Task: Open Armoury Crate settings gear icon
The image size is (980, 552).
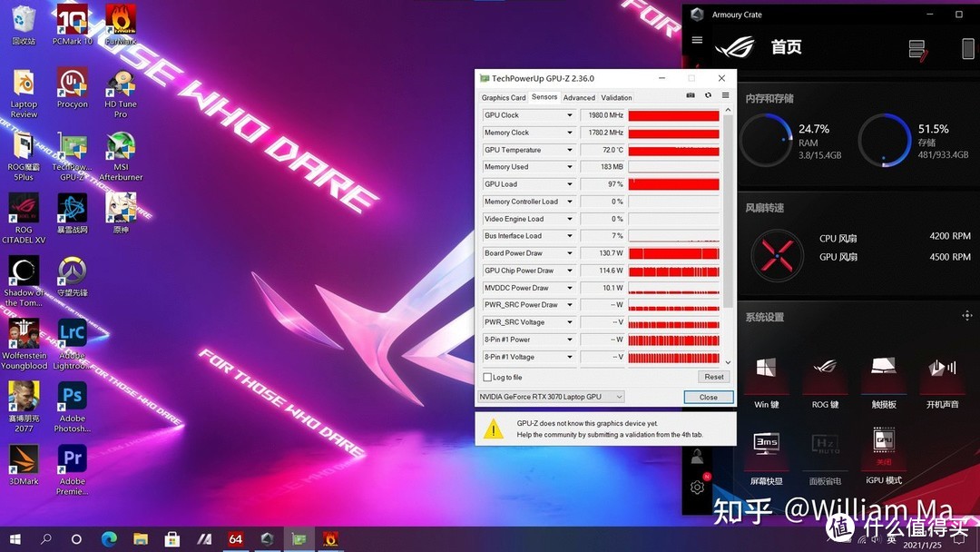Action: click(698, 487)
